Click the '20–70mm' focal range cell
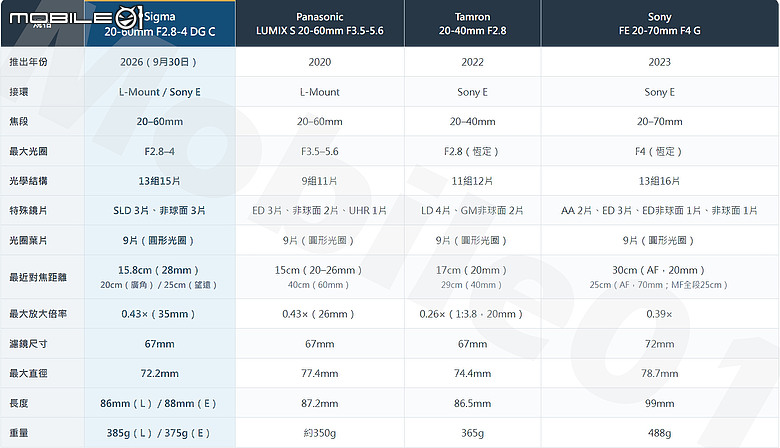Image resolution: width=780 pixels, height=448 pixels. point(660,121)
